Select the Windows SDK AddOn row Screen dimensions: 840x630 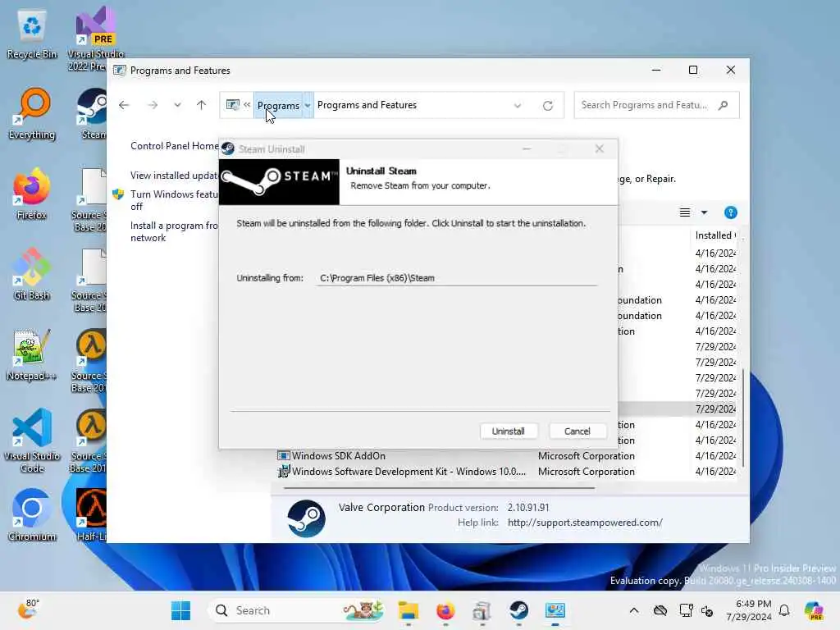506,456
